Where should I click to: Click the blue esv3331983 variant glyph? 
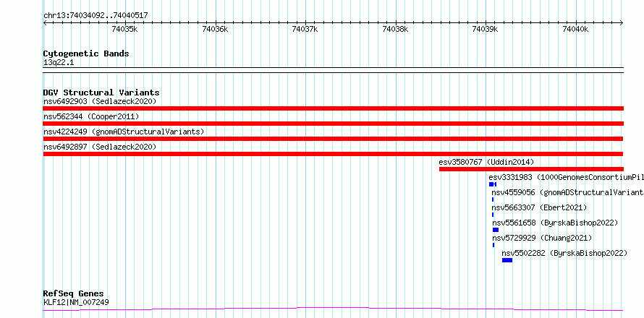pos(493,184)
